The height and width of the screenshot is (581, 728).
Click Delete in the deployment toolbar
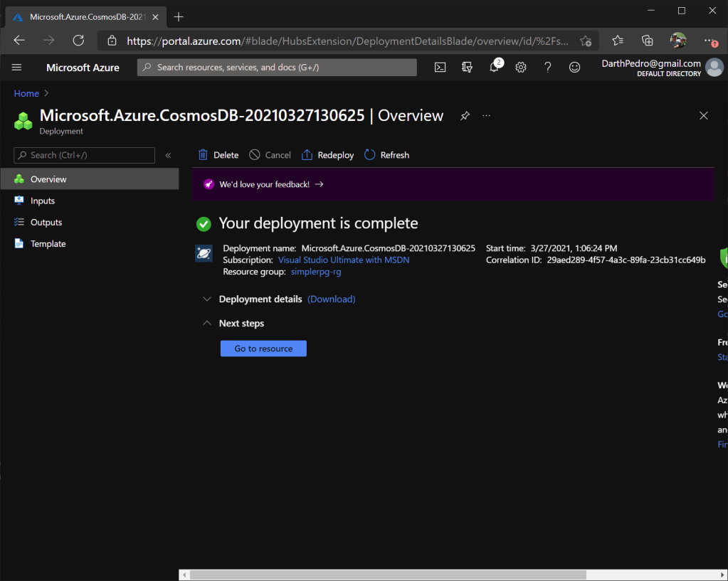pos(218,155)
